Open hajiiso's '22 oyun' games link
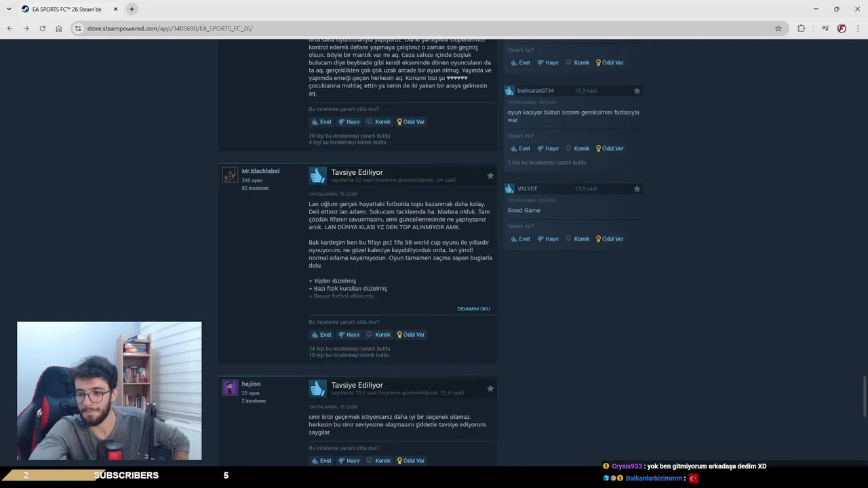Image resolution: width=868 pixels, height=488 pixels. 250,394
